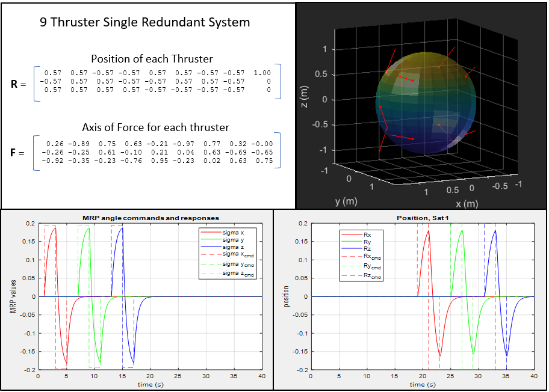Select the -0.65 value in matrix F
The image size is (549, 392).
(x=262, y=153)
